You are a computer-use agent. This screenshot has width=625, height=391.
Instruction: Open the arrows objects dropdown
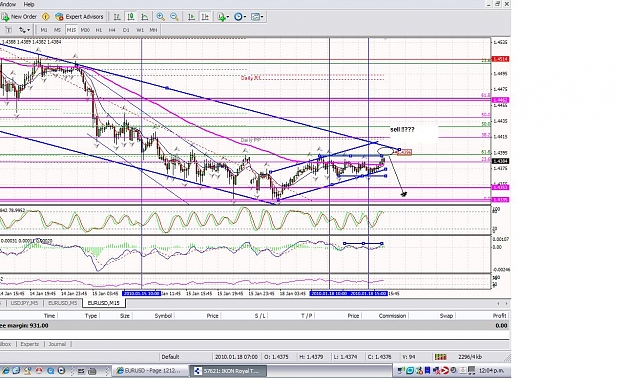pos(24,30)
